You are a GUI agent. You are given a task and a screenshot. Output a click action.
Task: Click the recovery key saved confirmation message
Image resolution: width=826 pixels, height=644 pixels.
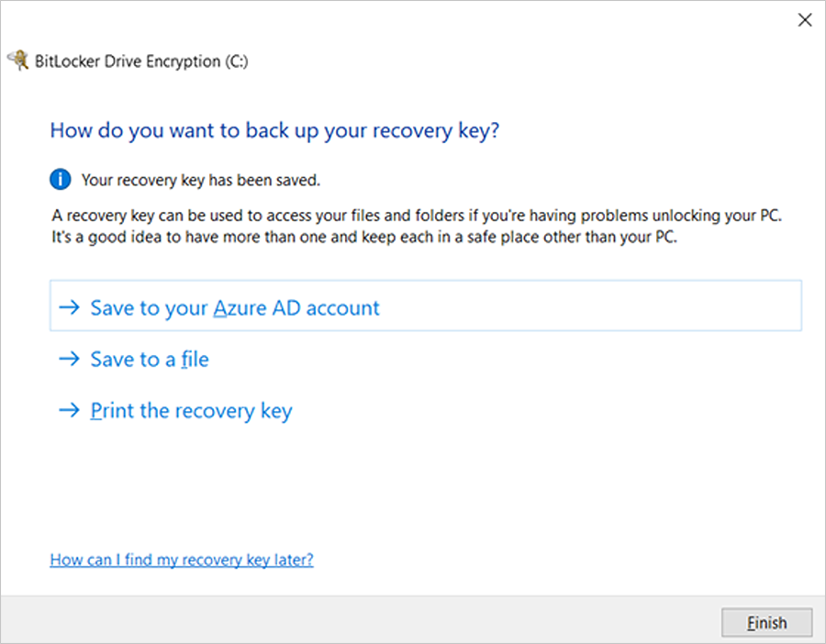(x=200, y=180)
